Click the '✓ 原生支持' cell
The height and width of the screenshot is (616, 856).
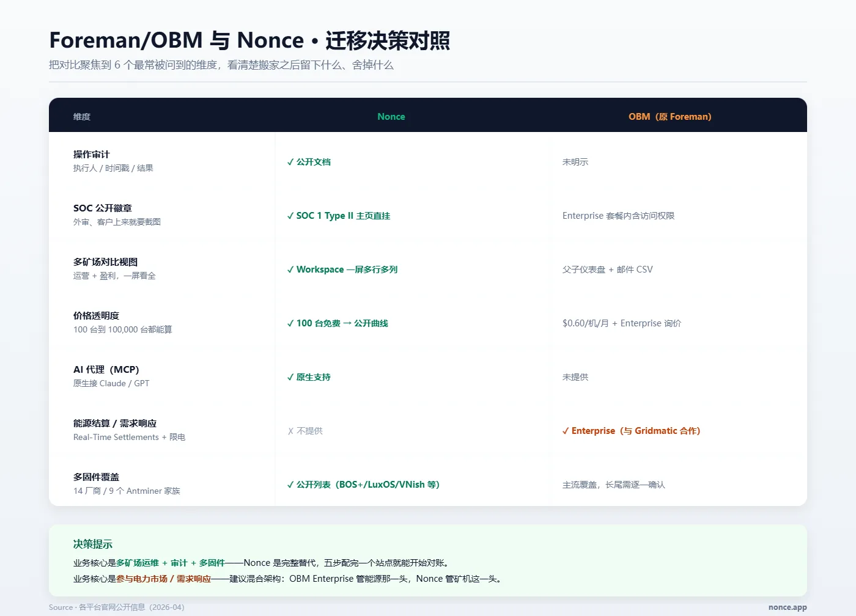click(x=309, y=377)
